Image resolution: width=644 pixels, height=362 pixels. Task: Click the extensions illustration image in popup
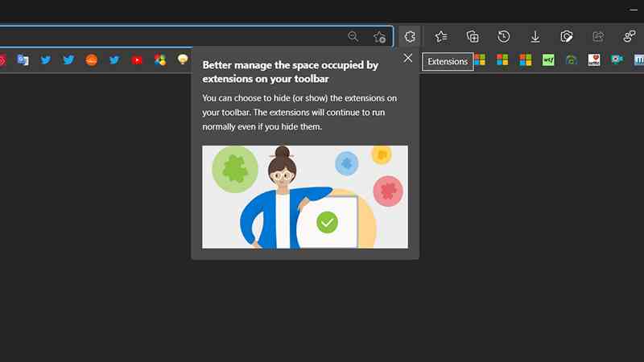[x=305, y=197]
